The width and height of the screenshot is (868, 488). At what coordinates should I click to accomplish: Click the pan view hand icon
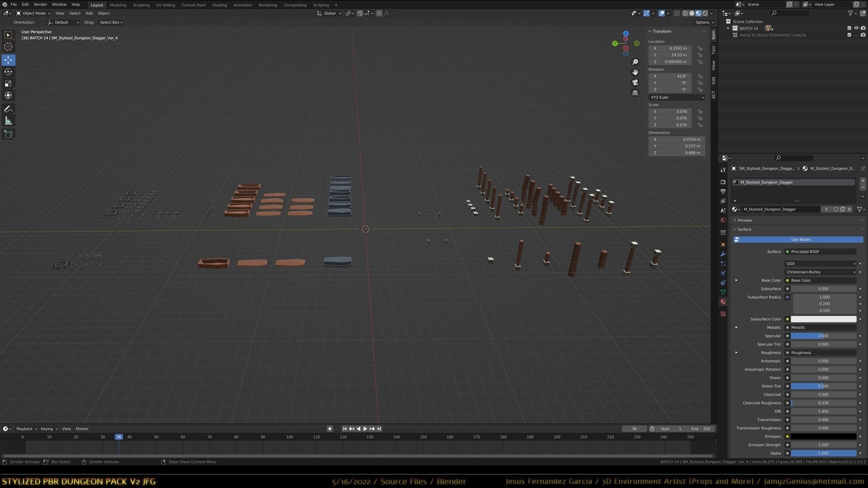click(635, 72)
